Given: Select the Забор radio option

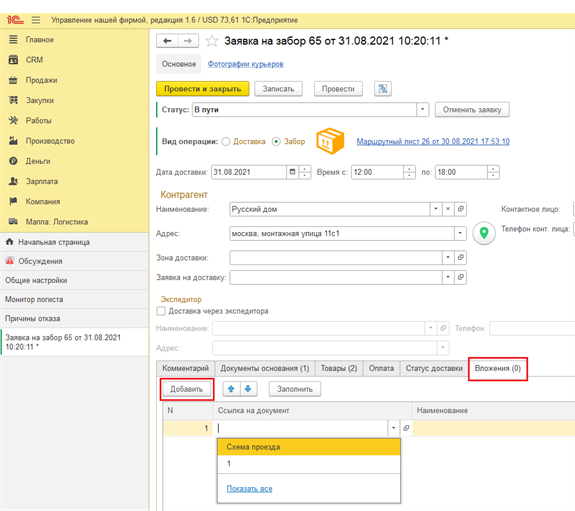Looking at the screenshot, I should pyautogui.click(x=276, y=141).
